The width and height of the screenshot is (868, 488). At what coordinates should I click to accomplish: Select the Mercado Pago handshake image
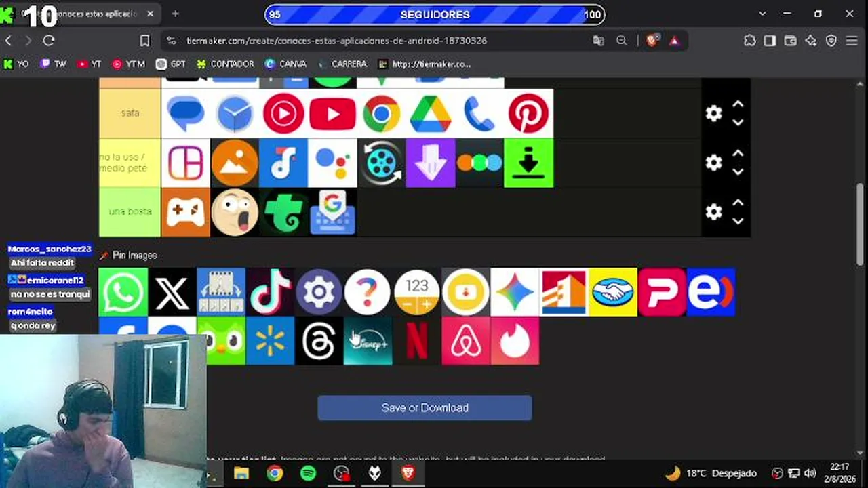coord(613,292)
